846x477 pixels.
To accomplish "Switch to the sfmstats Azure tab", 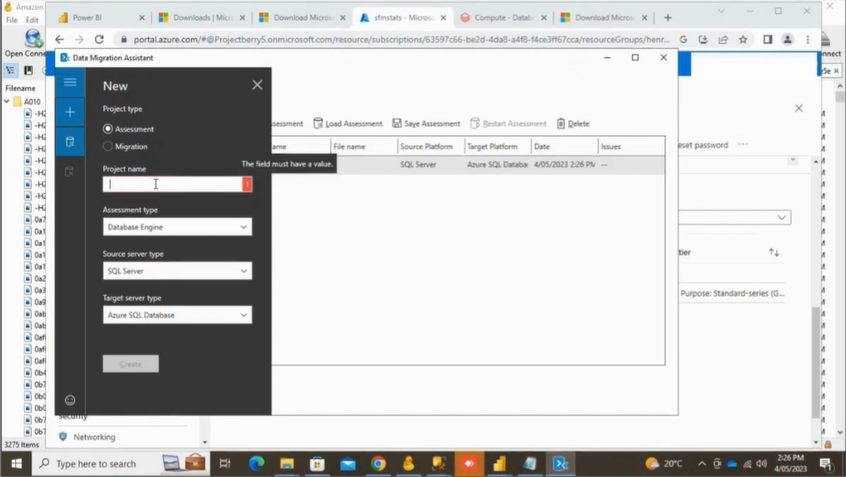I will coord(402,18).
